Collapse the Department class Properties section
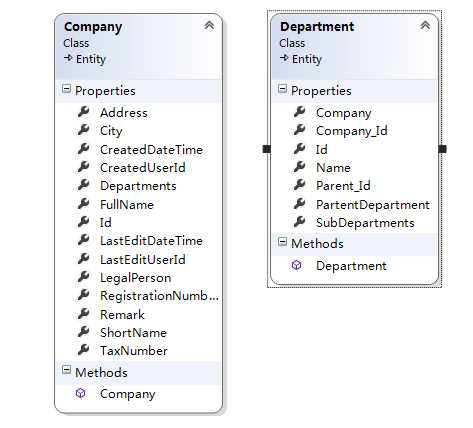The image size is (473, 428). [x=282, y=89]
